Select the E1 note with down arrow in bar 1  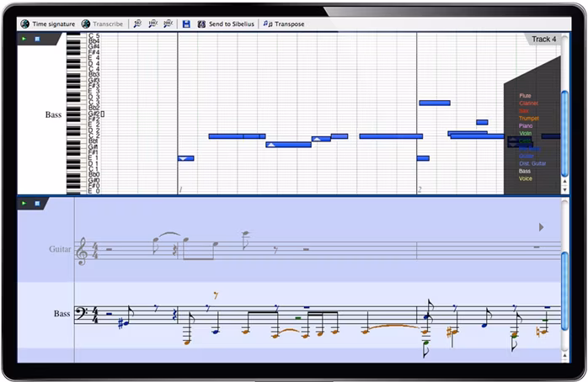click(x=186, y=158)
